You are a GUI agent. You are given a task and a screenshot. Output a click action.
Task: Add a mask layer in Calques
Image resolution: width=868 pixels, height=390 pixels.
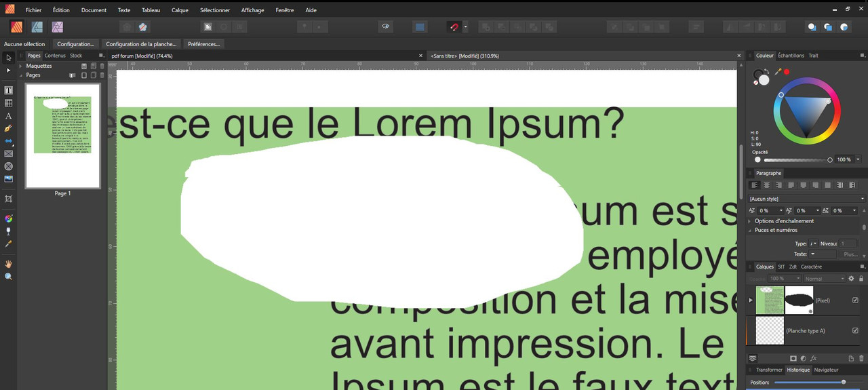[793, 358]
